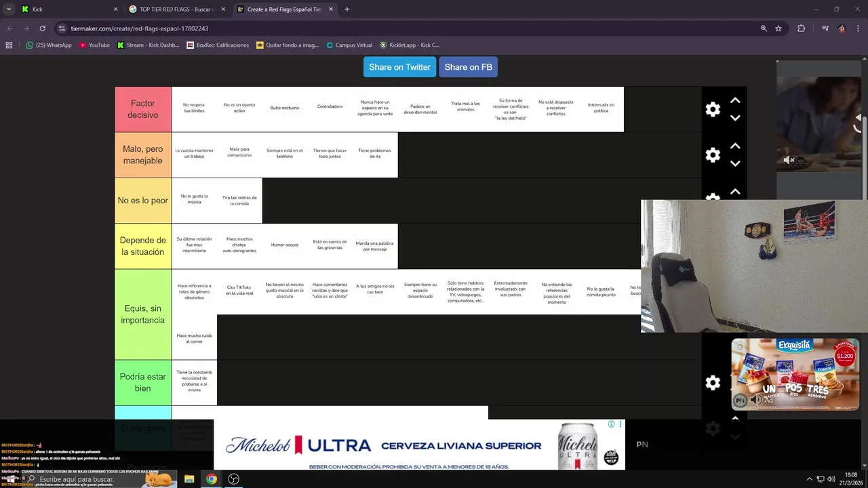This screenshot has height=488, width=868.
Task: Close the Kick tab
Action: click(115, 9)
